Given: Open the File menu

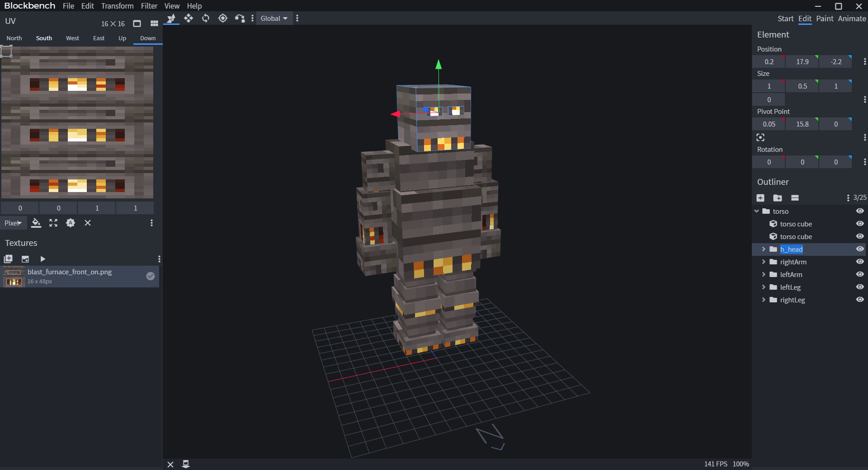Looking at the screenshot, I should (69, 6).
